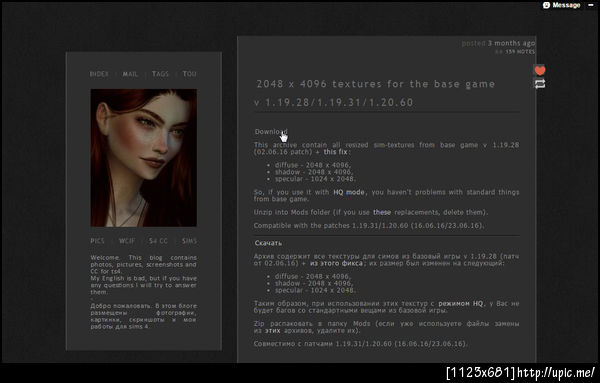Click the 'Compatible with the patches' line
Viewport: 600px width, 383px height.
tap(368, 225)
